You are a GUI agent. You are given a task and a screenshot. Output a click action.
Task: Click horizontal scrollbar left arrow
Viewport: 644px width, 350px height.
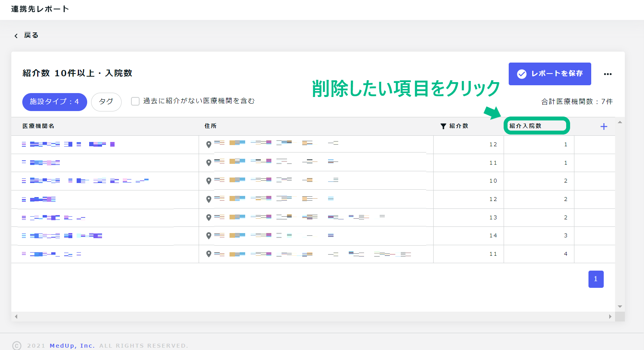click(16, 316)
